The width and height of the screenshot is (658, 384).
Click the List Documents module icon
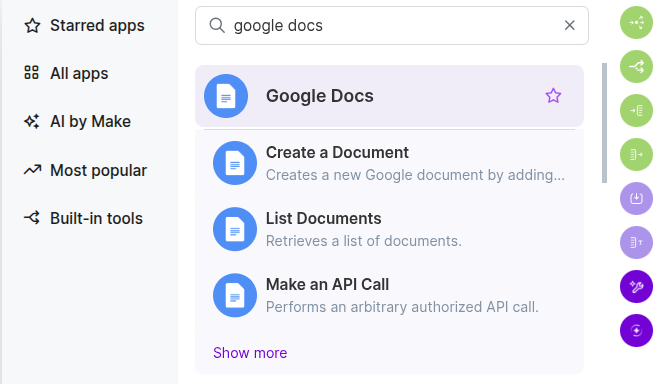point(235,229)
